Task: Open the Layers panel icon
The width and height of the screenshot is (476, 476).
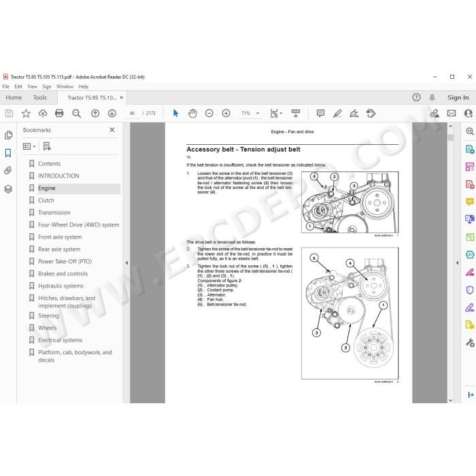Action: [8, 189]
